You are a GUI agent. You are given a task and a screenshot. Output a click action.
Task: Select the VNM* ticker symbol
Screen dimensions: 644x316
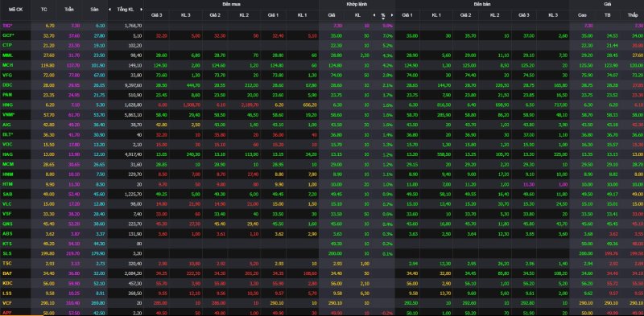pos(8,114)
